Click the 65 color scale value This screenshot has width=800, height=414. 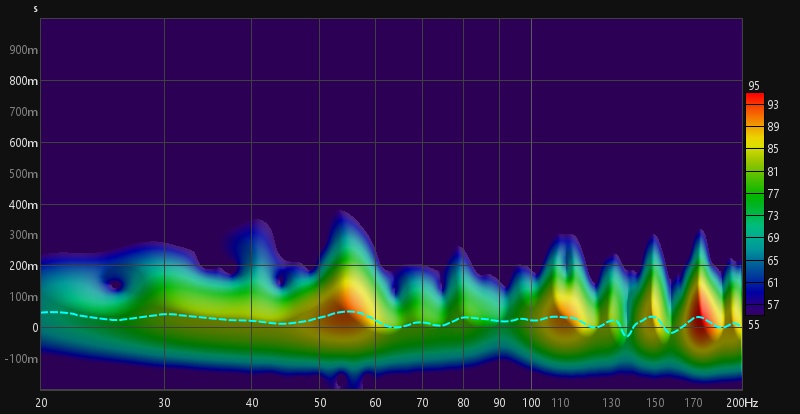click(772, 261)
